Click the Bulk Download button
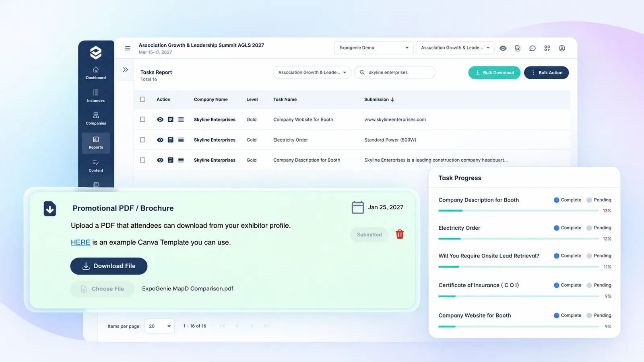The height and width of the screenshot is (362, 644). [494, 72]
